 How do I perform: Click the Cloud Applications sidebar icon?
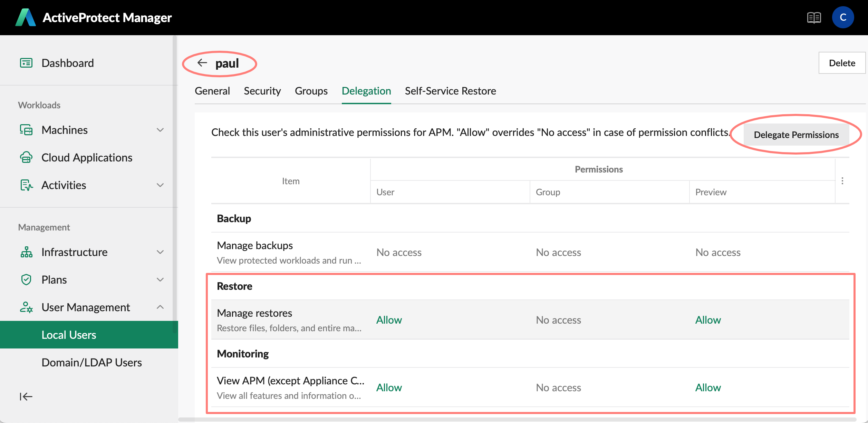pos(26,157)
